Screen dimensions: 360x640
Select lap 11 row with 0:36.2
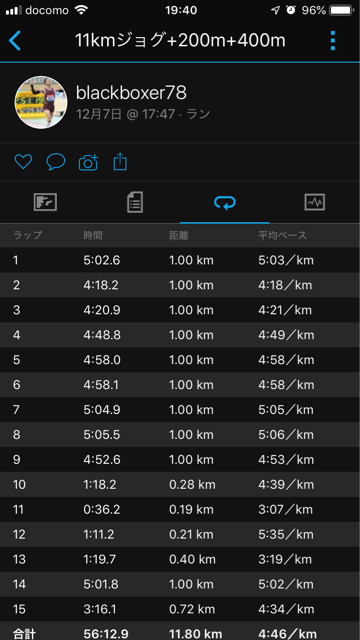click(180, 509)
